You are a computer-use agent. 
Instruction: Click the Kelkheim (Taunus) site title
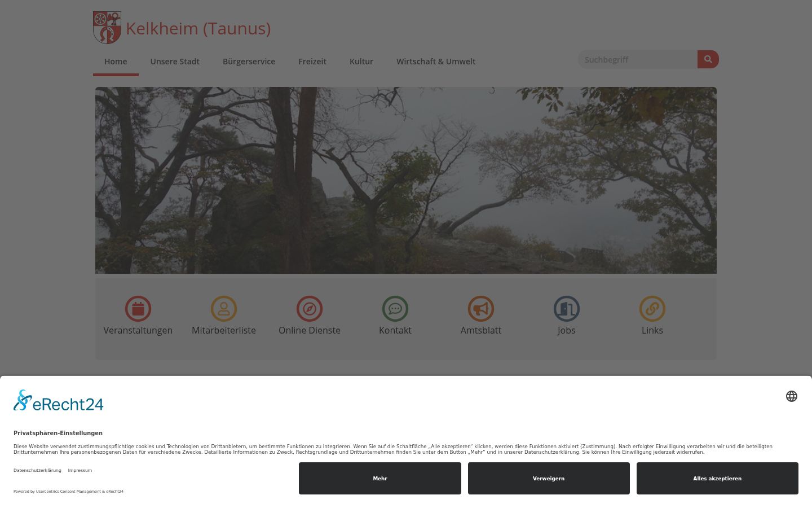[x=198, y=28]
